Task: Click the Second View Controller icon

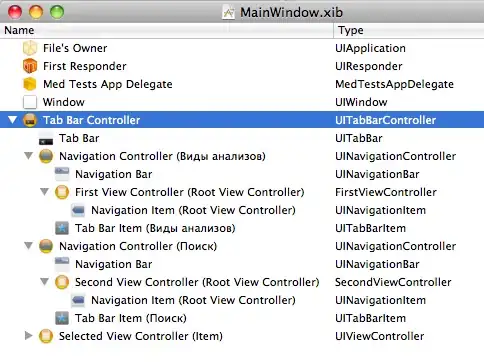Action: [x=62, y=282]
